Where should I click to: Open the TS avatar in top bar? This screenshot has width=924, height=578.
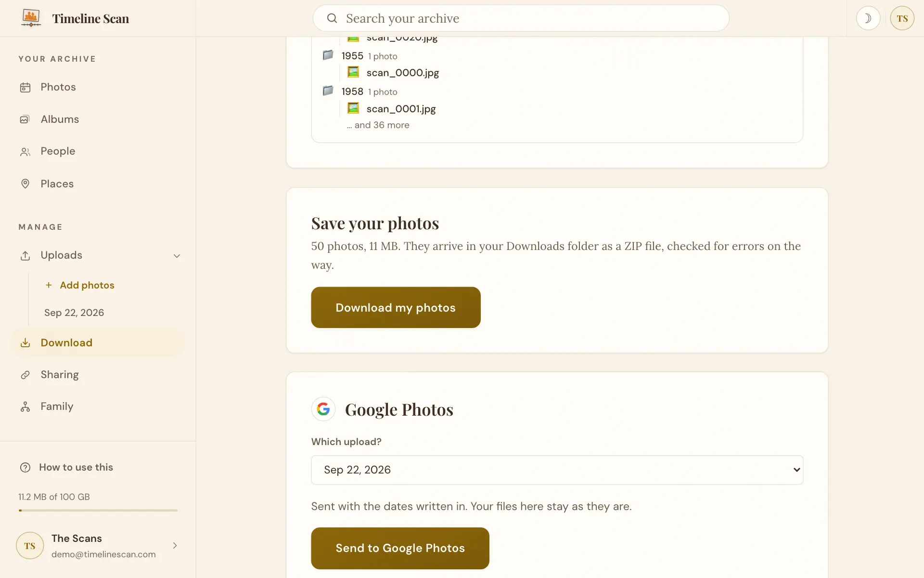point(902,18)
